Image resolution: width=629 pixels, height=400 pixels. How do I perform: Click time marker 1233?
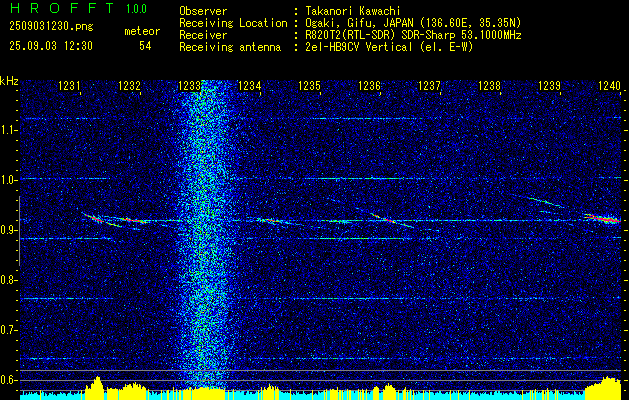pos(189,85)
